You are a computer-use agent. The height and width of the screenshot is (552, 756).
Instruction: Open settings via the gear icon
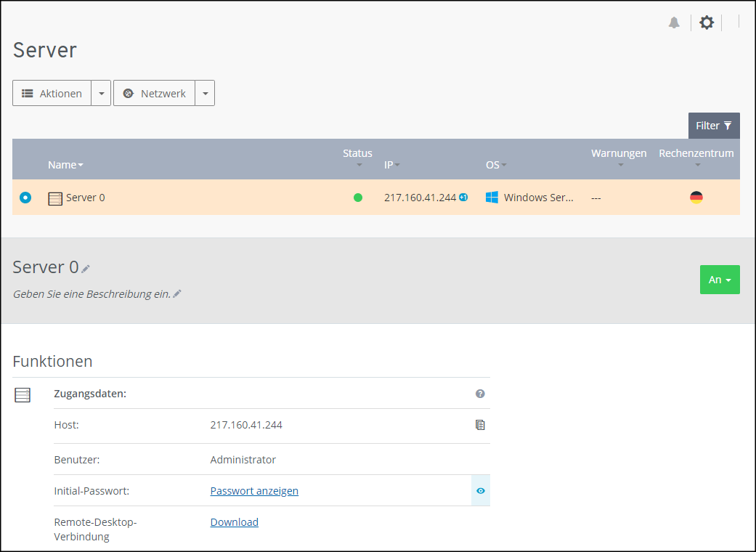click(706, 23)
